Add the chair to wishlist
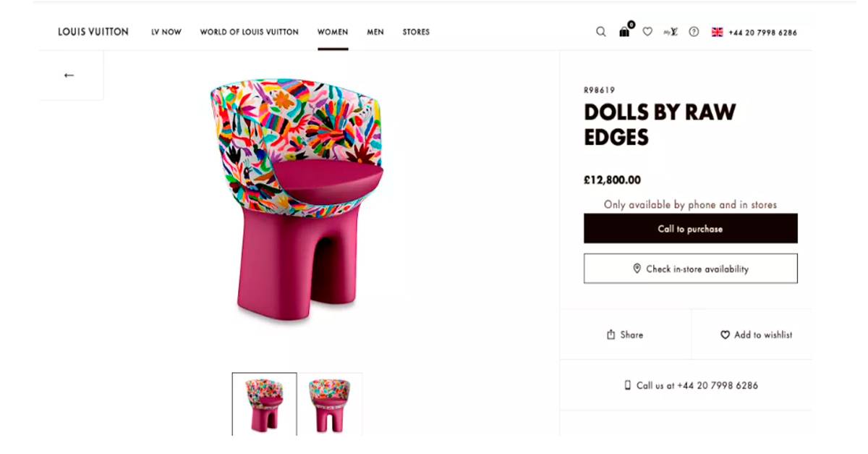This screenshot has width=868, height=454. click(756, 335)
